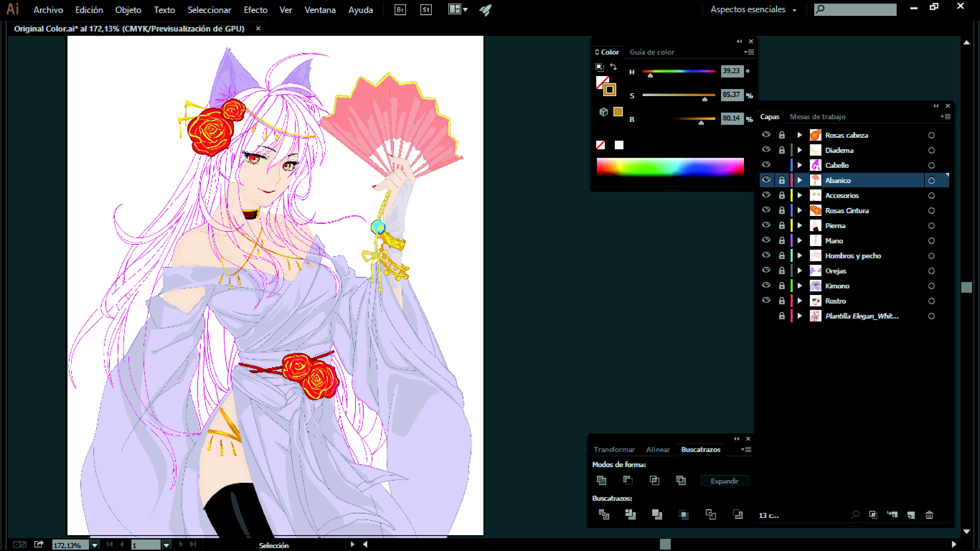Open the Layers panel flyout menu
Image resolution: width=980 pixels, height=551 pixels.
click(946, 117)
